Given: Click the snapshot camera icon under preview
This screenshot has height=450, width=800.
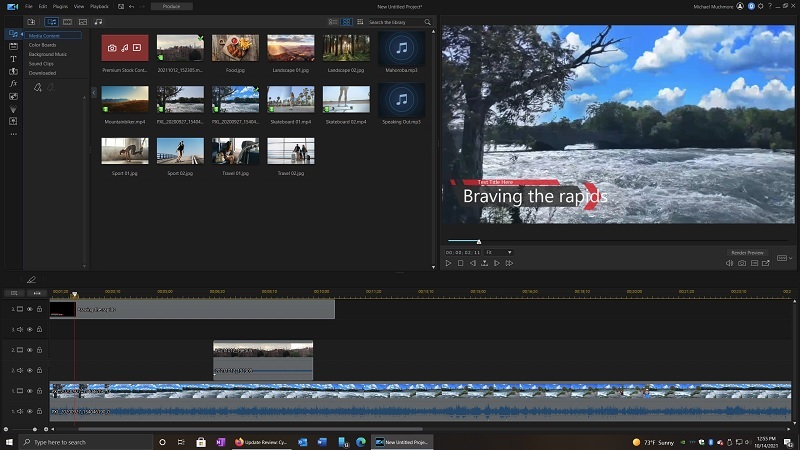Looking at the screenshot, I should click(741, 263).
